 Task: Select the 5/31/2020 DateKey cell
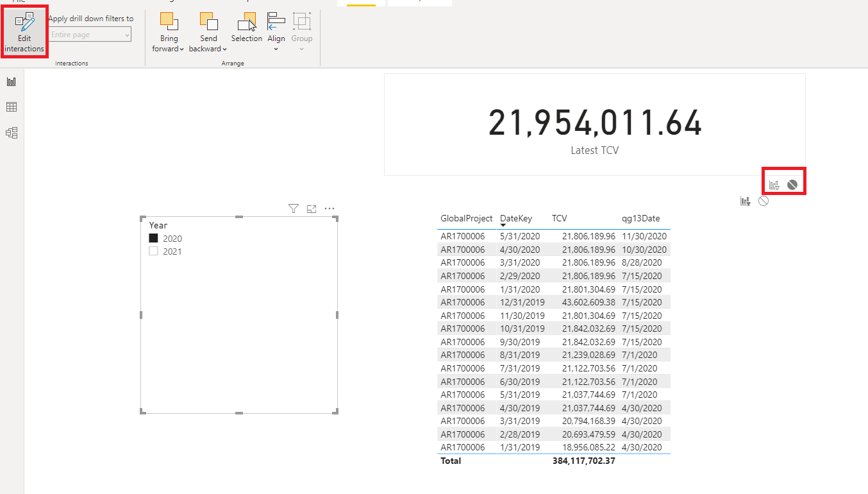coord(520,236)
